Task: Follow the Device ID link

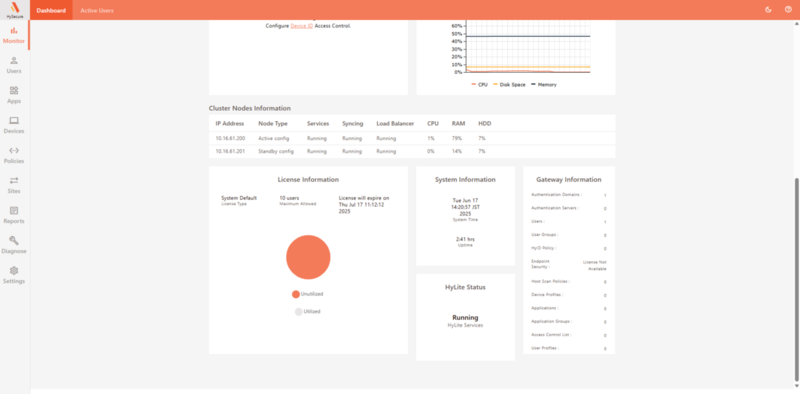Action: pos(302,26)
